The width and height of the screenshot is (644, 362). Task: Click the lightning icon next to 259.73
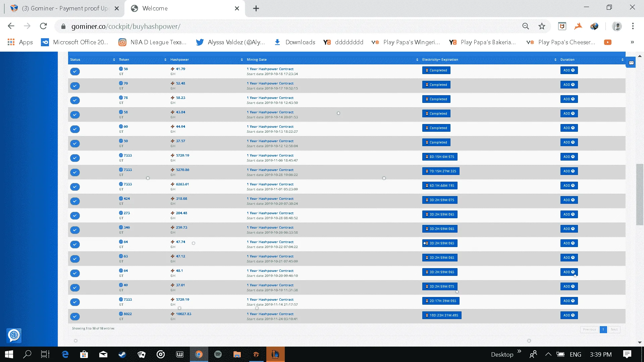click(172, 227)
